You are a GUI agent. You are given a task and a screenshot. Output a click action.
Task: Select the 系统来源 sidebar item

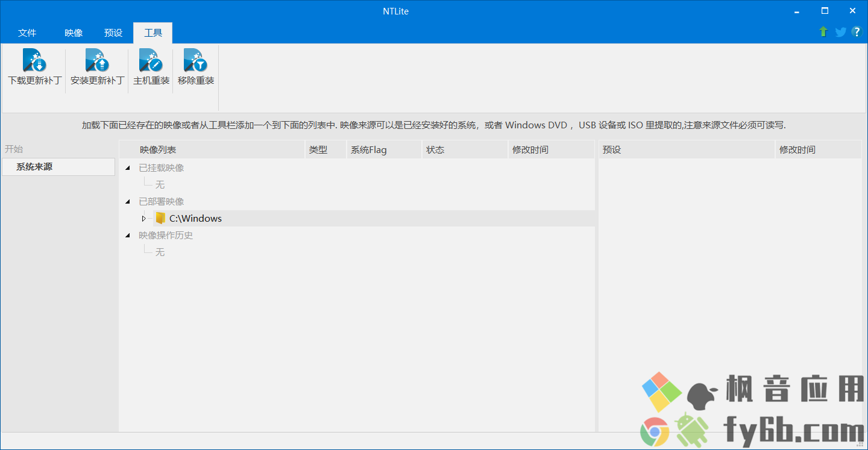point(58,167)
